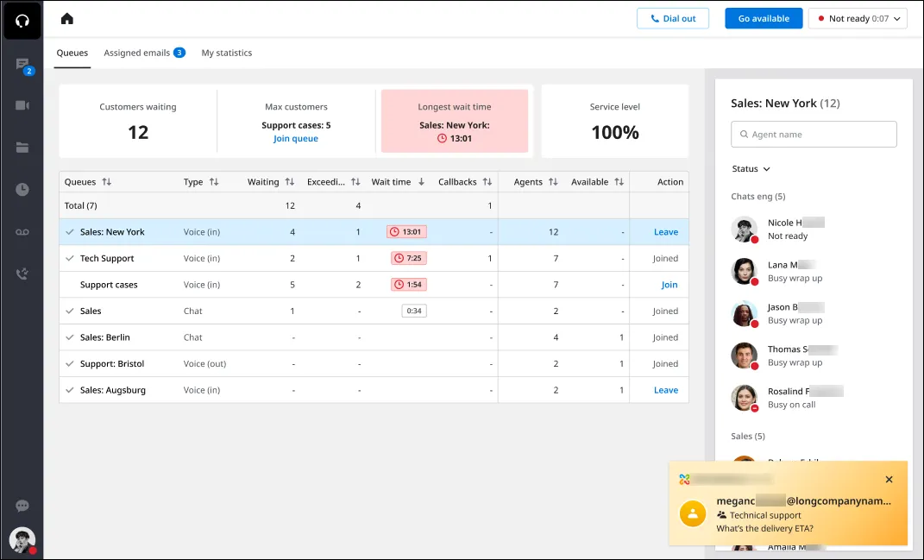
Task: Open the folder sidebar icon
Action: point(22,148)
